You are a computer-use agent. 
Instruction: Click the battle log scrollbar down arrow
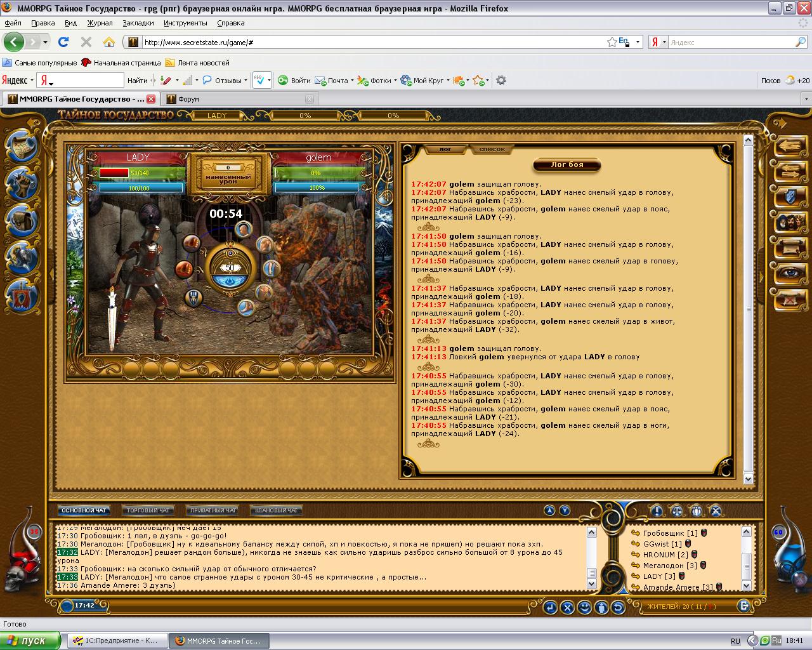pos(748,479)
